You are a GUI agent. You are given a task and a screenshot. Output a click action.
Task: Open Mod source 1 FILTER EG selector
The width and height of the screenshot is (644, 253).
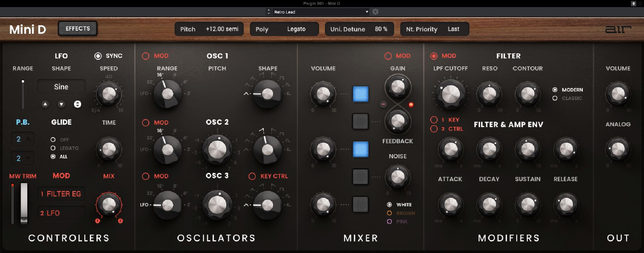point(61,194)
